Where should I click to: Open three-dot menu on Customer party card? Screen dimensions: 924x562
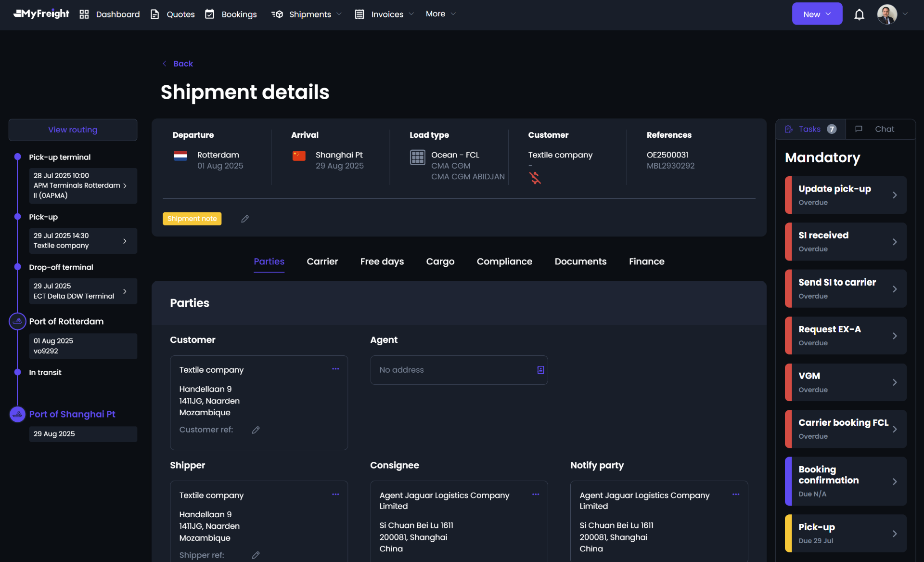335,369
